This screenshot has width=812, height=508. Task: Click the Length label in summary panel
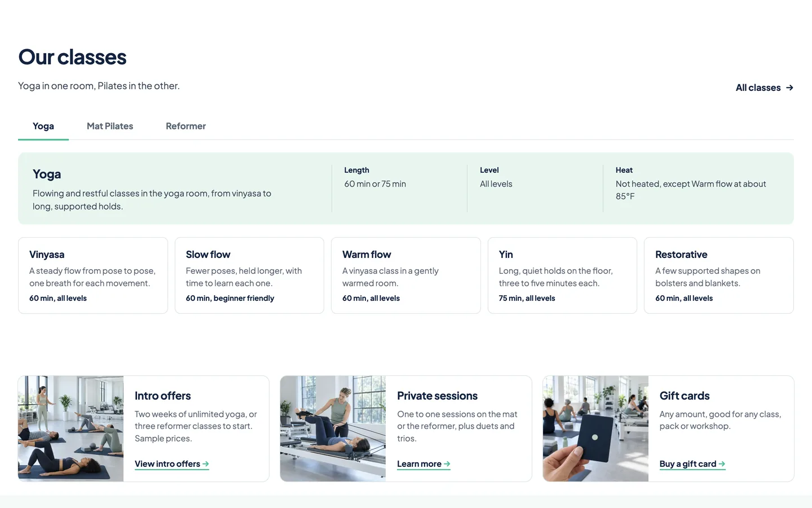[x=356, y=170]
